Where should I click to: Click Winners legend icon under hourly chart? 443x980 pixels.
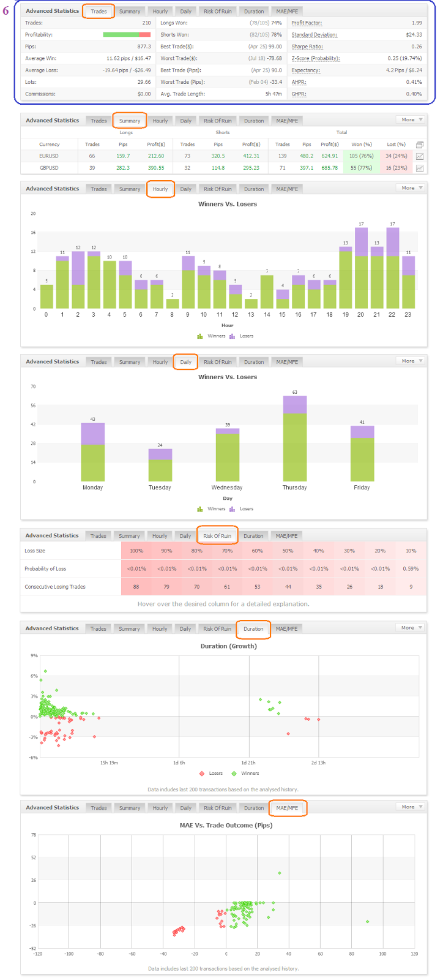200,336
